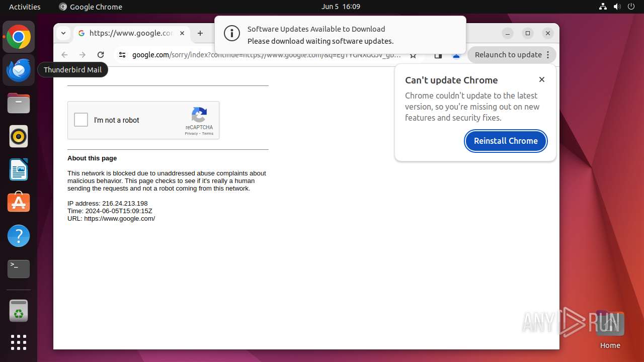Click Reinstall Chrome button
This screenshot has height=362, width=644.
pos(506,141)
